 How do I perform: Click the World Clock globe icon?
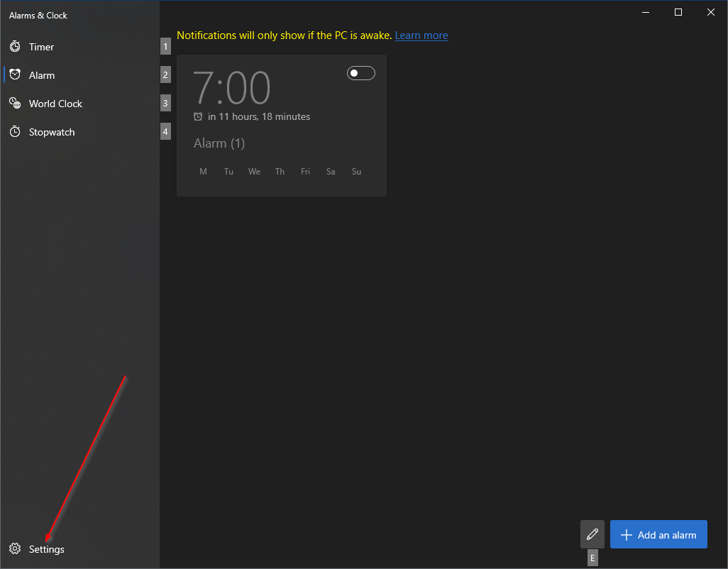15,103
